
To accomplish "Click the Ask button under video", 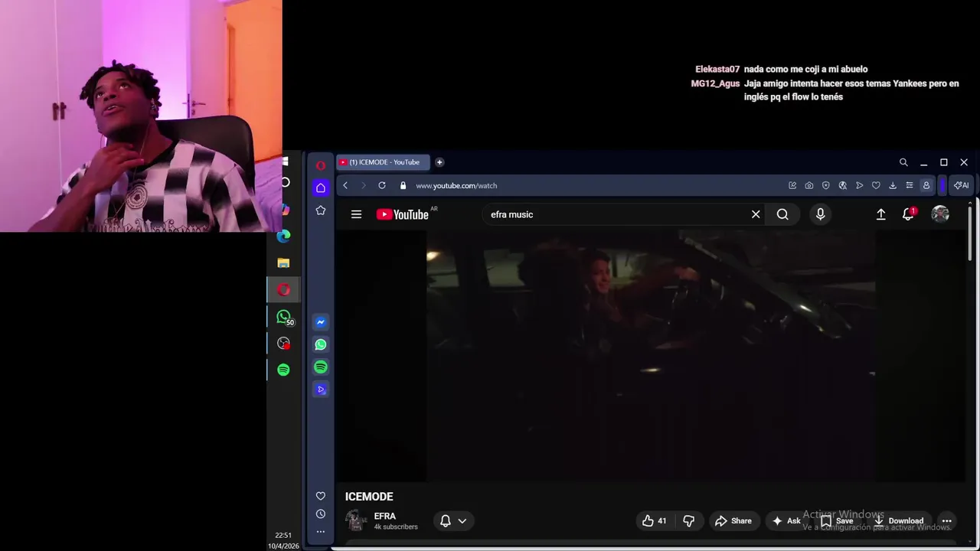I will point(786,520).
